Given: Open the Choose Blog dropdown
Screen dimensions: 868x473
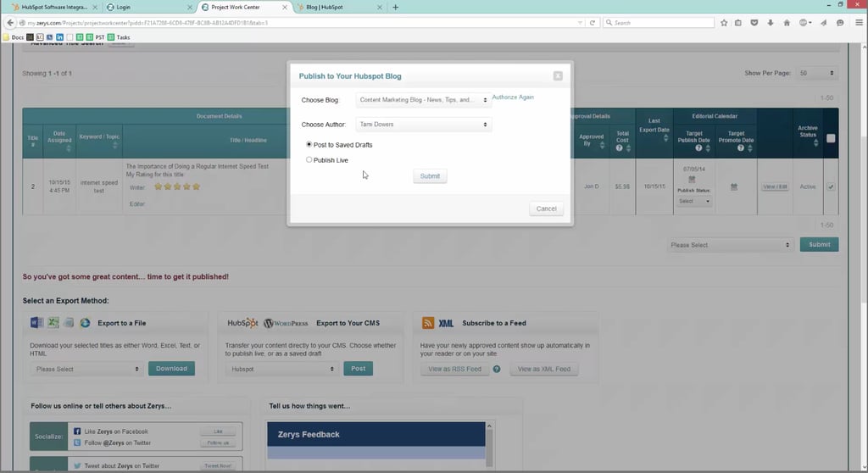Looking at the screenshot, I should pos(424,100).
